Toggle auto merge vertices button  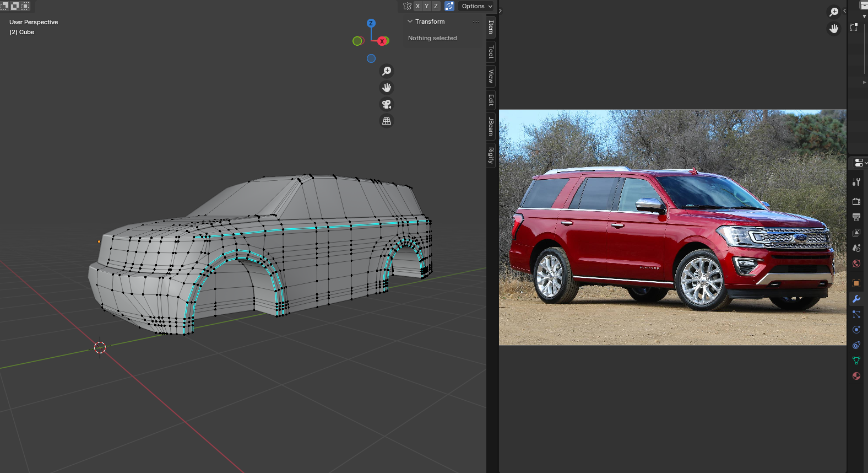click(449, 6)
